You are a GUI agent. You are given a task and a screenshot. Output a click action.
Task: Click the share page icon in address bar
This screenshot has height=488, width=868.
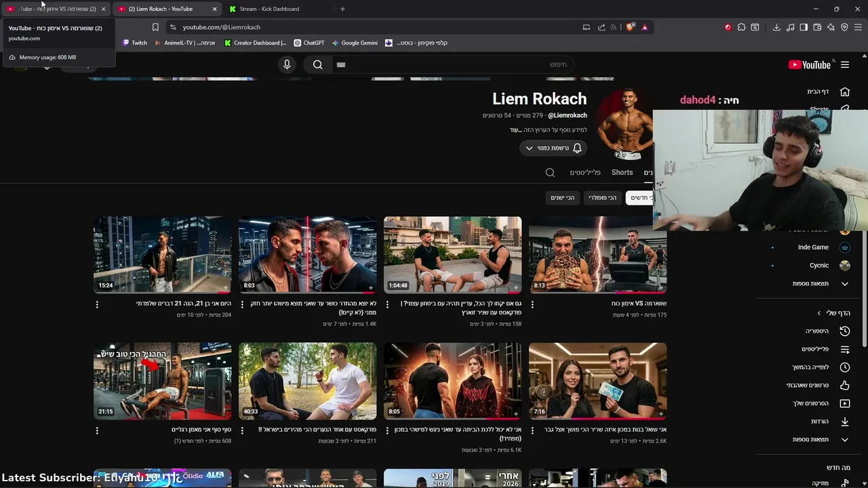click(x=601, y=27)
